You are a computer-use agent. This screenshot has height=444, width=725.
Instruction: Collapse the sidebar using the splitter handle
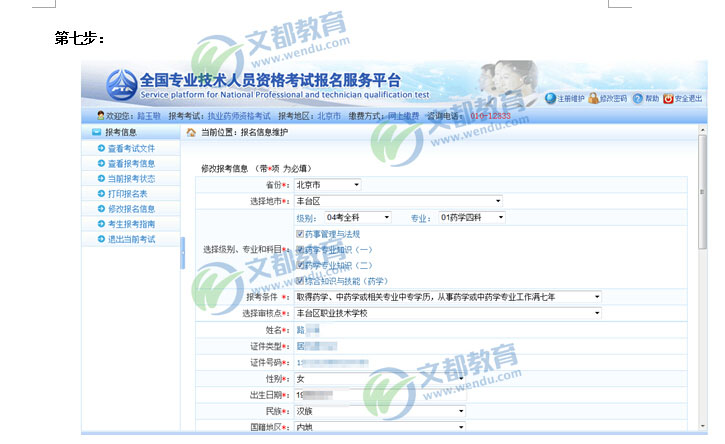[183, 253]
